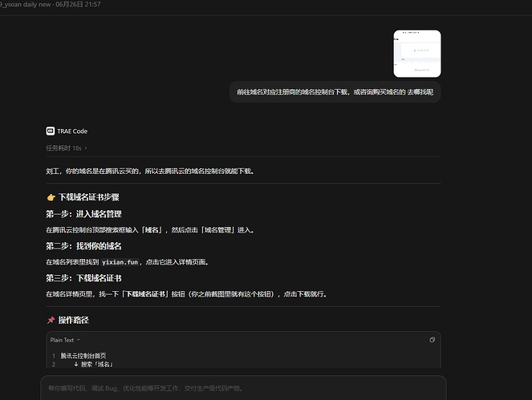Click the session title yixian daily new

click(26, 4)
